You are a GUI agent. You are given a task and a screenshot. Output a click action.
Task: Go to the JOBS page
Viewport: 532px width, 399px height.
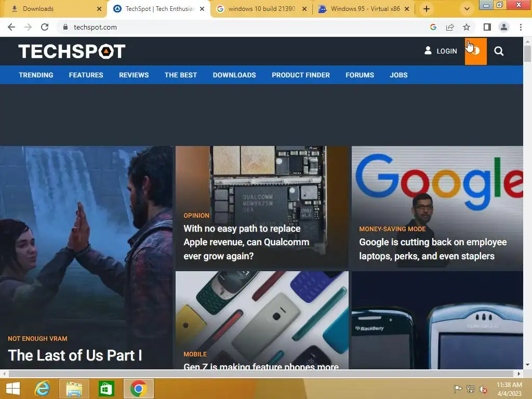pyautogui.click(x=398, y=75)
